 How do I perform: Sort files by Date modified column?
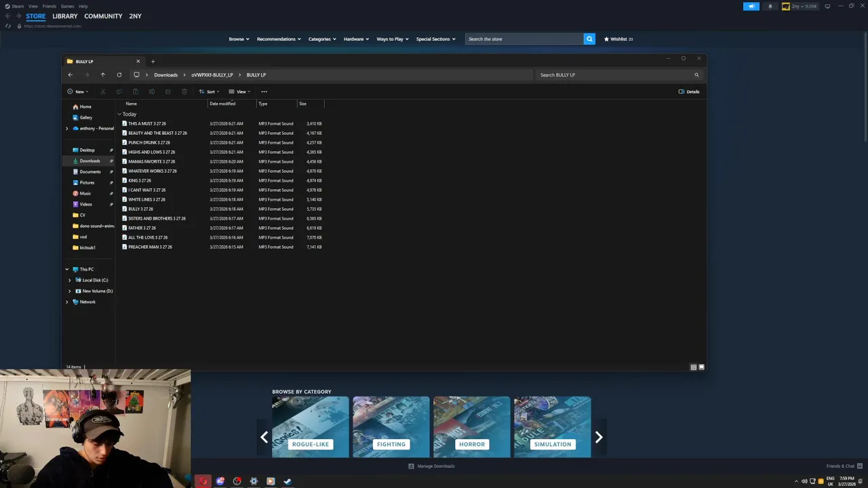[x=232, y=104]
